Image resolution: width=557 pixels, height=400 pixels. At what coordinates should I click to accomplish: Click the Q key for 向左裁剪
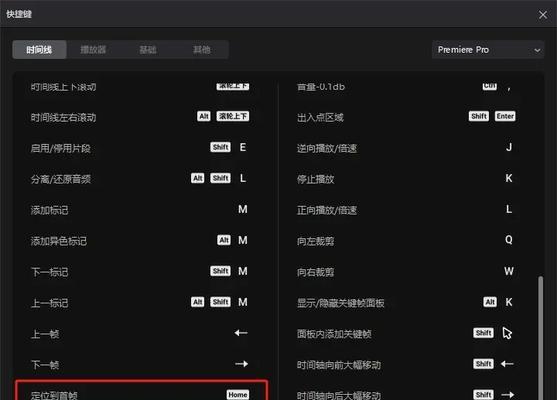(x=509, y=240)
